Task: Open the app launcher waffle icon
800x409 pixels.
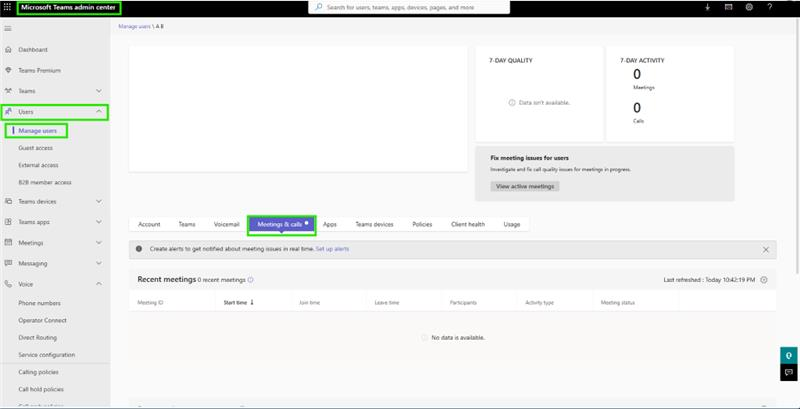Action: (x=7, y=7)
